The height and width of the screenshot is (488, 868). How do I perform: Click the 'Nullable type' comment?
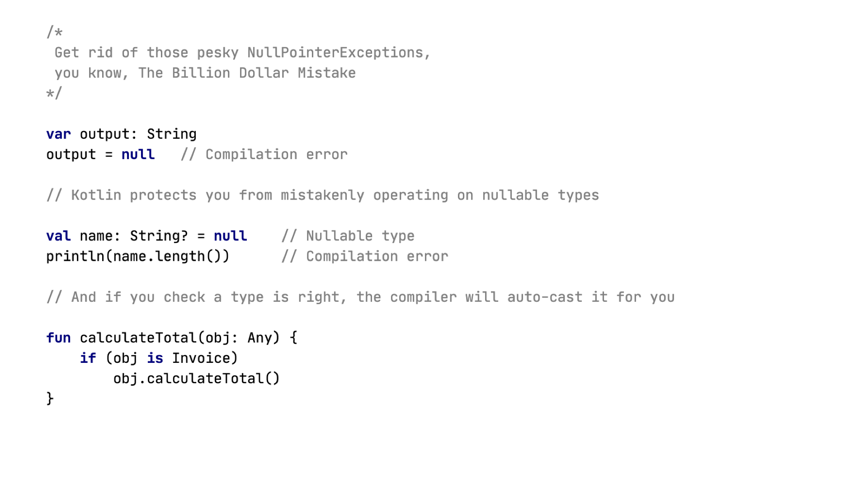tap(348, 236)
